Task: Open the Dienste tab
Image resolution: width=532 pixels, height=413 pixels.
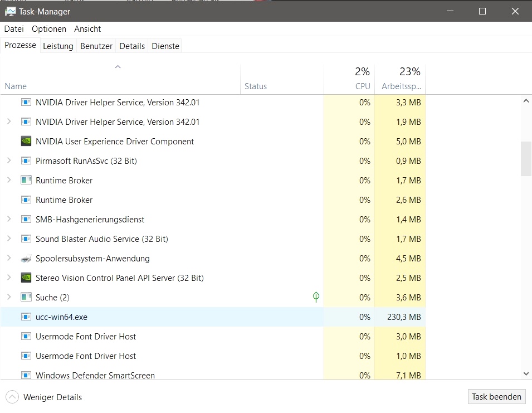Action: point(165,46)
